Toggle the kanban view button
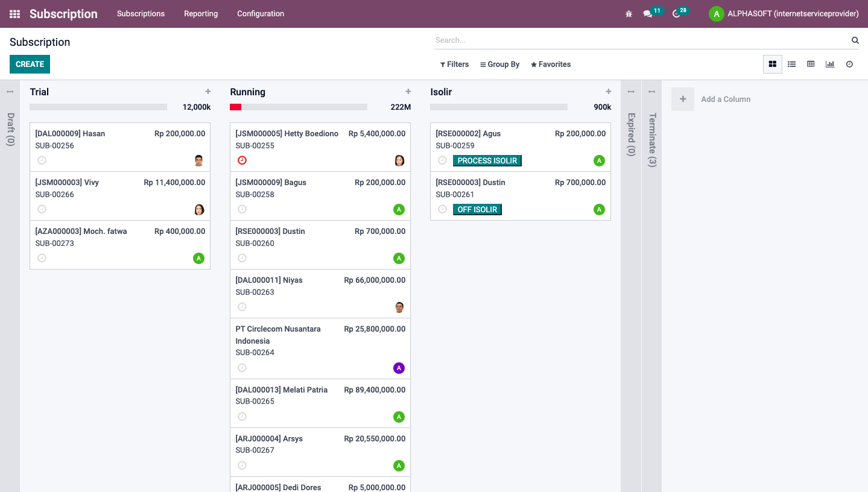 click(772, 64)
